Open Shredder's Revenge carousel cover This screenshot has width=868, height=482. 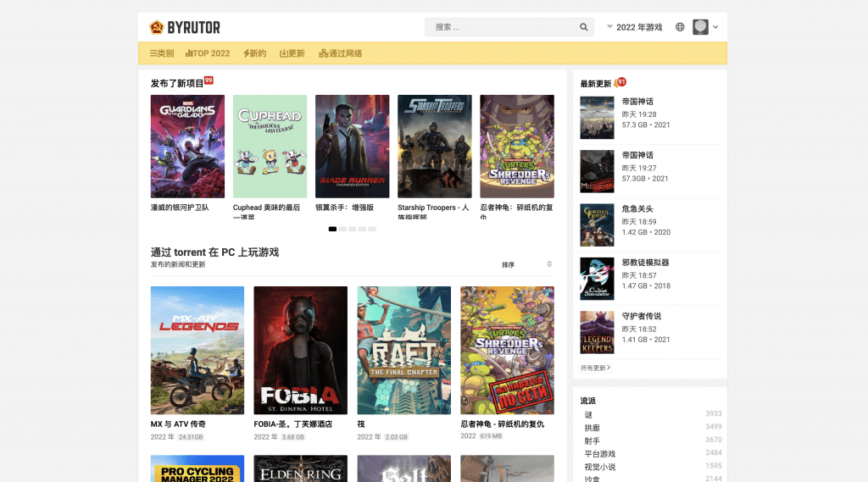click(x=517, y=146)
